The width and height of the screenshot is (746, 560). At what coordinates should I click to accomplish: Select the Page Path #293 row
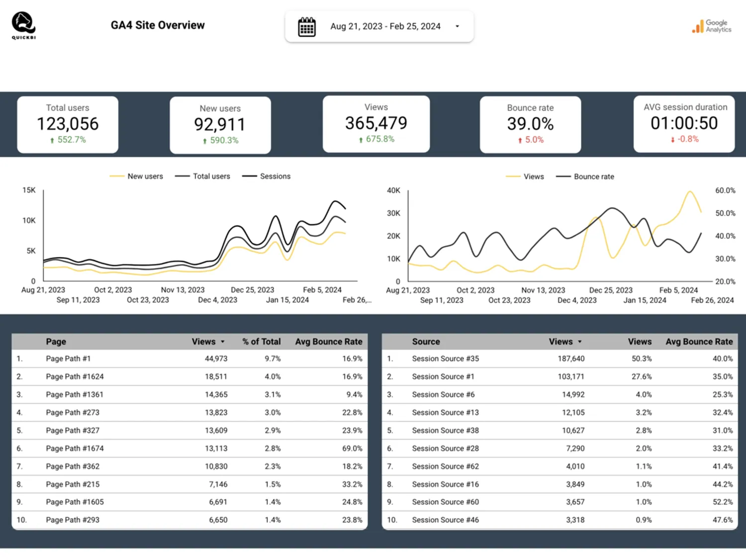click(x=189, y=520)
